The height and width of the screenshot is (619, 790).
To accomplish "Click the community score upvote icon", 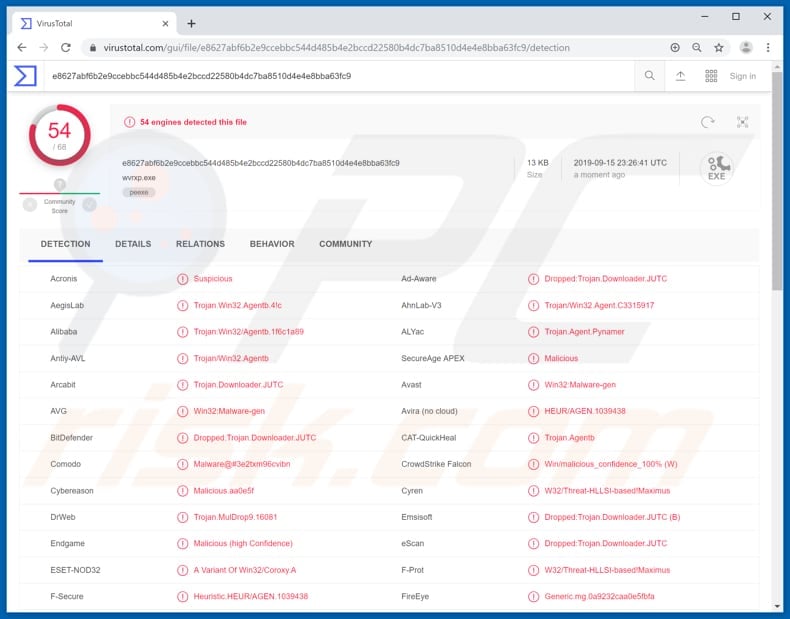I will pos(90,204).
